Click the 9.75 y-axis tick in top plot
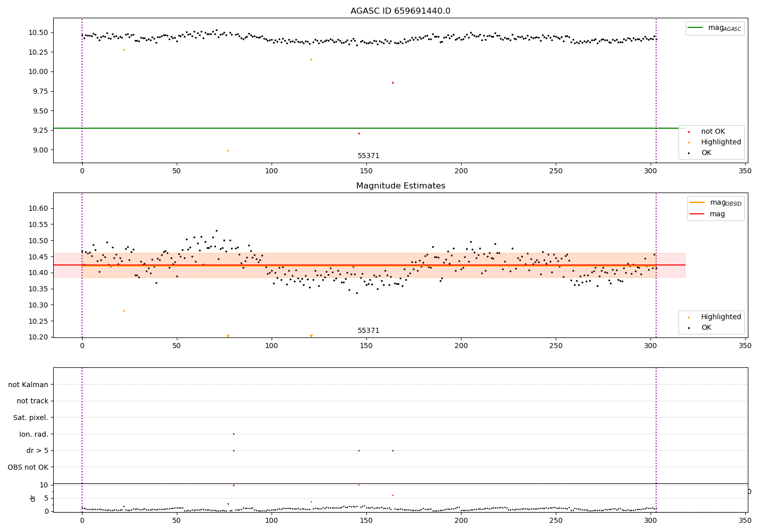760x532 pixels. click(40, 91)
